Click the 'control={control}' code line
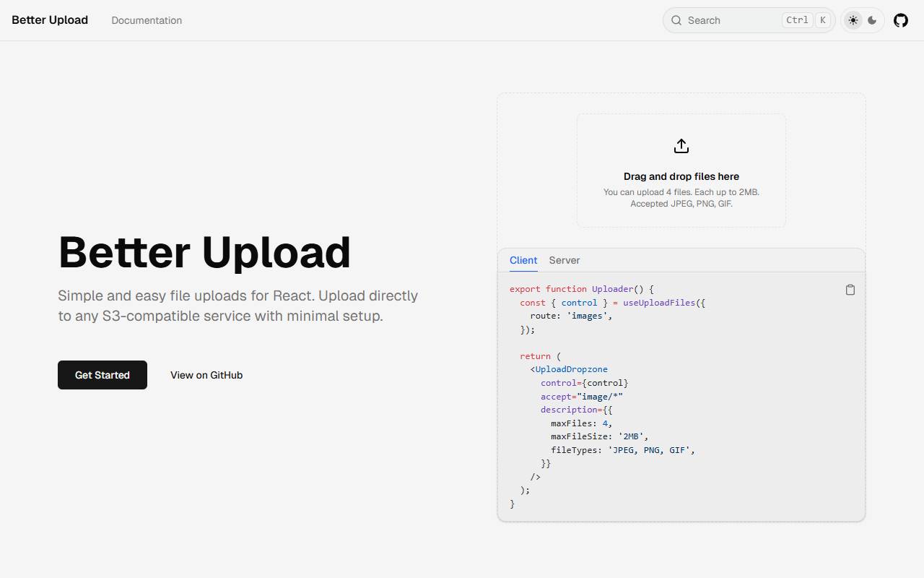The image size is (924, 578). pos(585,383)
